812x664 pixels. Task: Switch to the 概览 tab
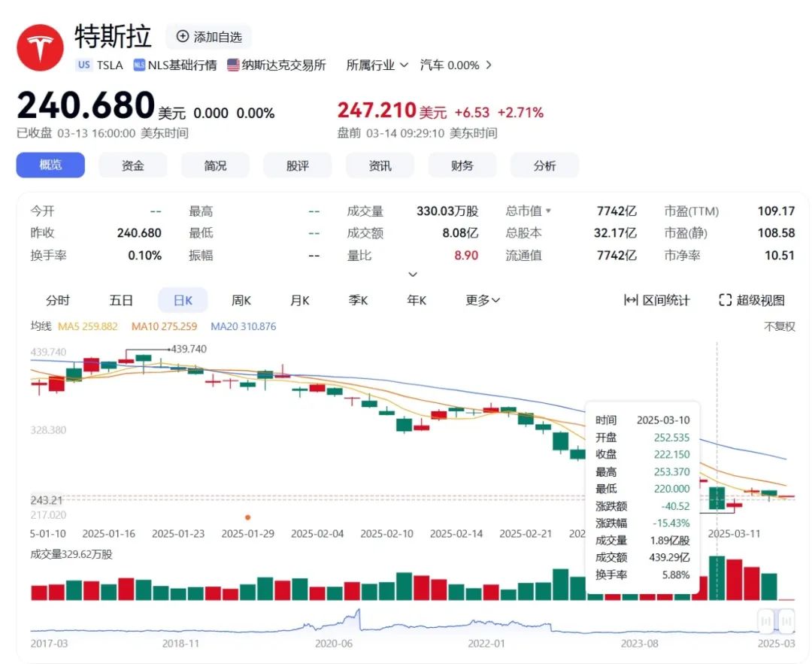50,165
